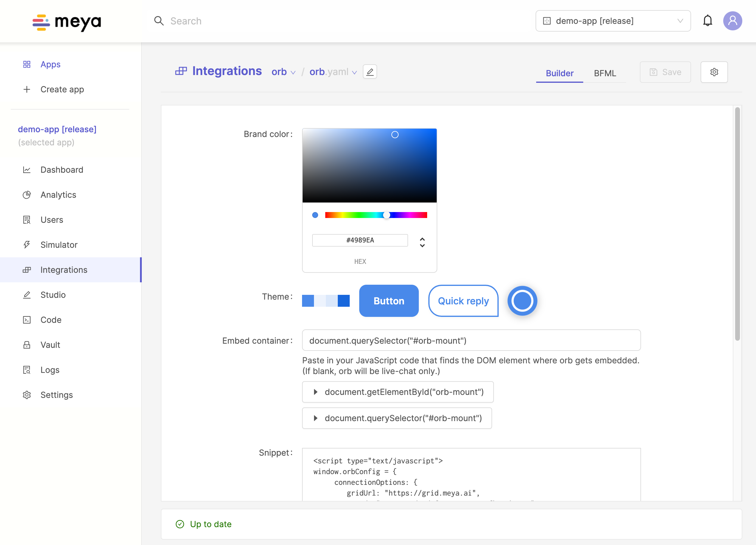This screenshot has height=545, width=756.
Task: Click the Analytics pie chart icon
Action: (x=27, y=195)
